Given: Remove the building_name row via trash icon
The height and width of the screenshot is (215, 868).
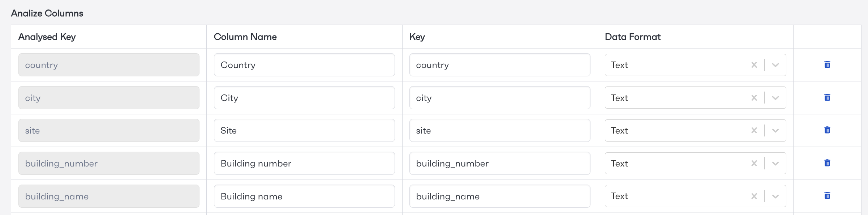Looking at the screenshot, I should (827, 195).
